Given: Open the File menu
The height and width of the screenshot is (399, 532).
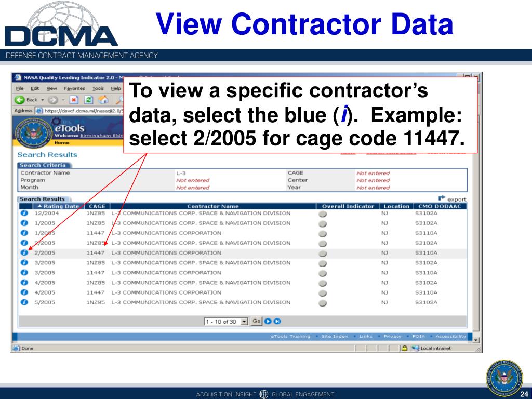Looking at the screenshot, I should tap(20, 88).
